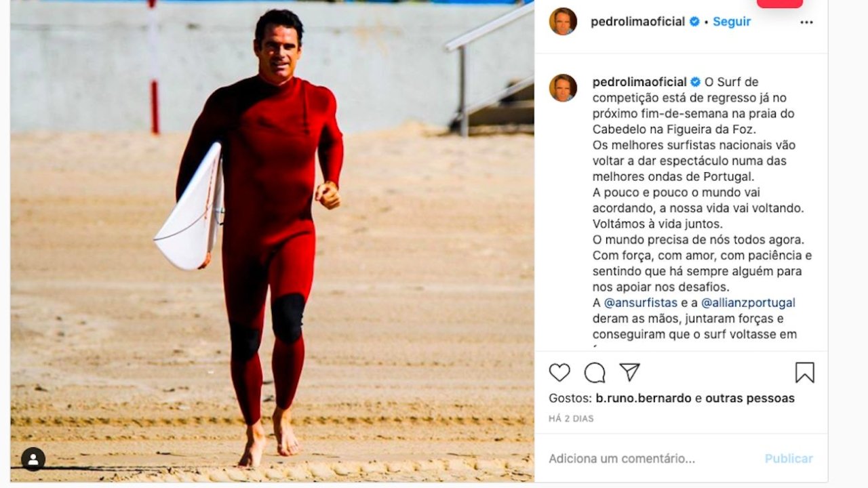The image size is (868, 488).
Task: Open caption profile avatar thumbnail
Action: coord(563,88)
